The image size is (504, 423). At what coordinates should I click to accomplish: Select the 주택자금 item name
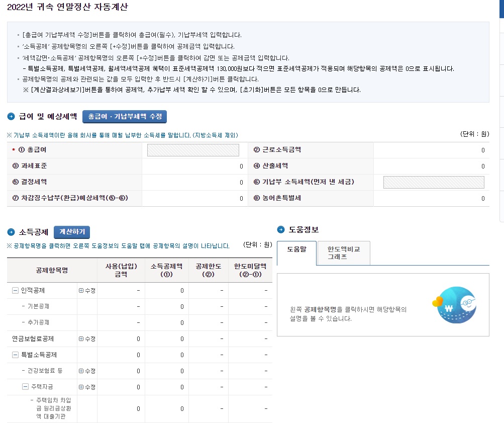coord(42,387)
